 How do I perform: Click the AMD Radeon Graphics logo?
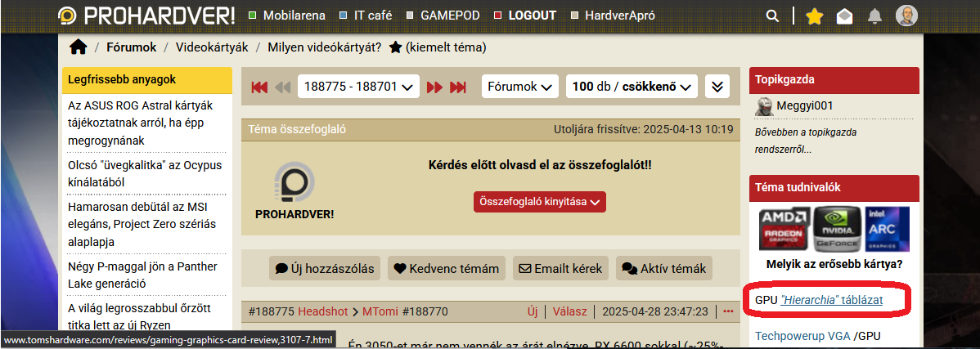pyautogui.click(x=784, y=229)
